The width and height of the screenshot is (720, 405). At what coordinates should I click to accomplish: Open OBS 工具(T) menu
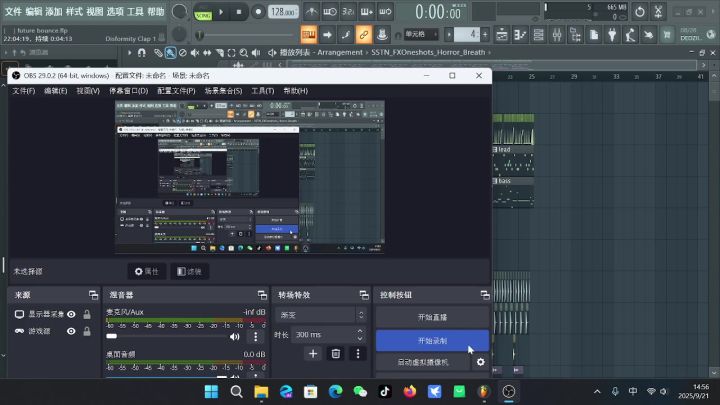pos(263,91)
